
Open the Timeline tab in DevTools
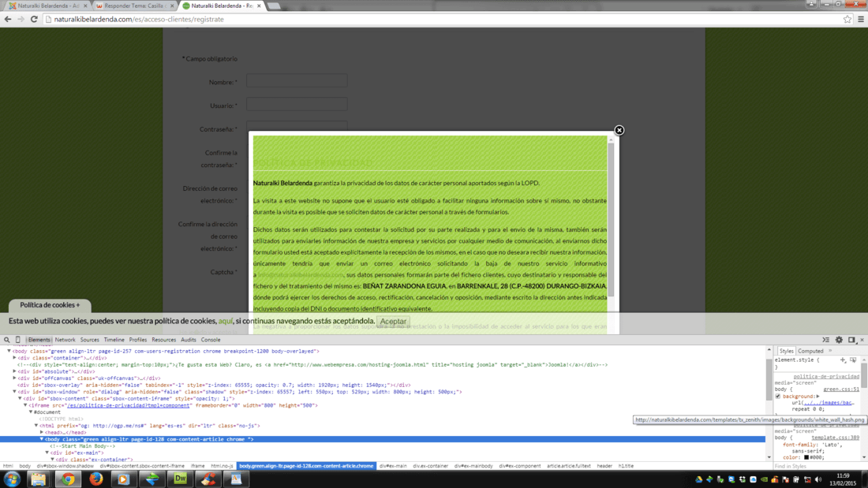[114, 340]
